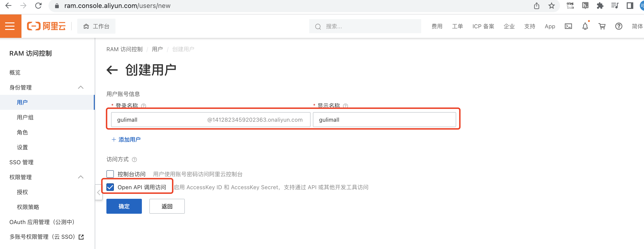Viewport: 644px width, 249px height.
Task: Click the 工作台 button
Action: click(x=96, y=26)
